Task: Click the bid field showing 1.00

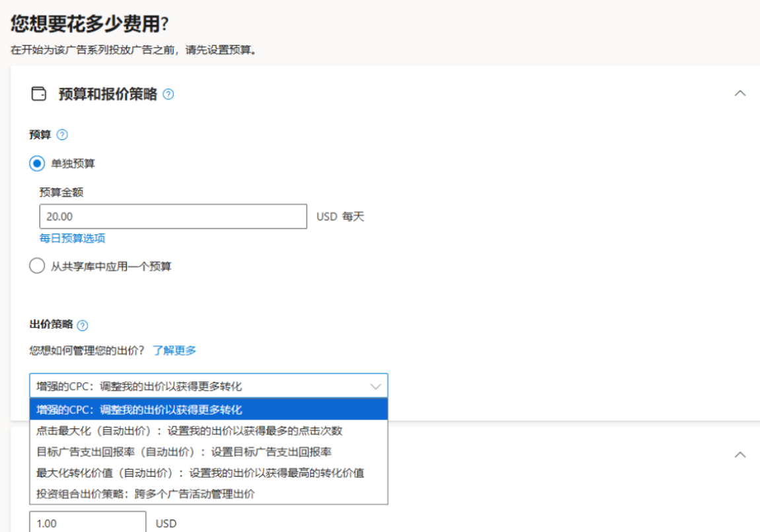Action: pyautogui.click(x=88, y=522)
